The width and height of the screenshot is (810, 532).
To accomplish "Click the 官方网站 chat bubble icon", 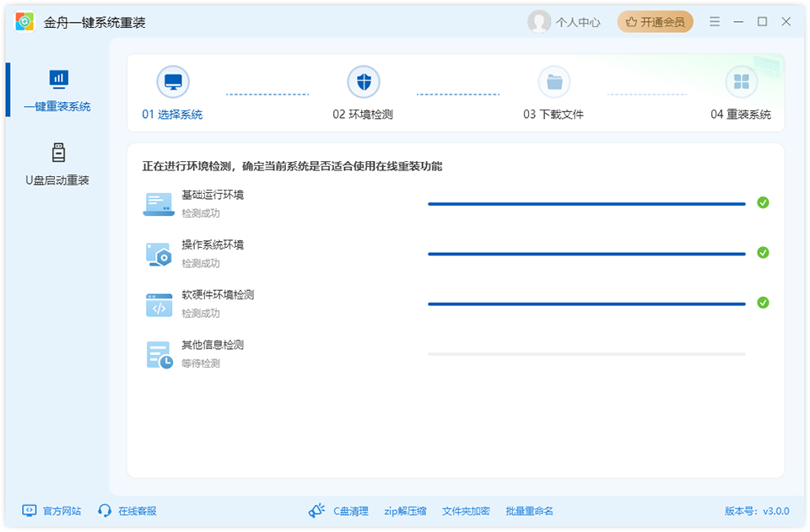I will tap(28, 510).
